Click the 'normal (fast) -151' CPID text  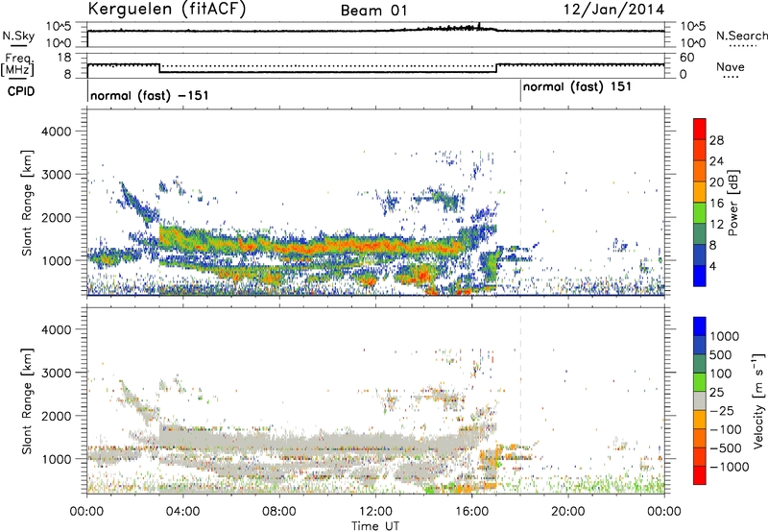150,95
